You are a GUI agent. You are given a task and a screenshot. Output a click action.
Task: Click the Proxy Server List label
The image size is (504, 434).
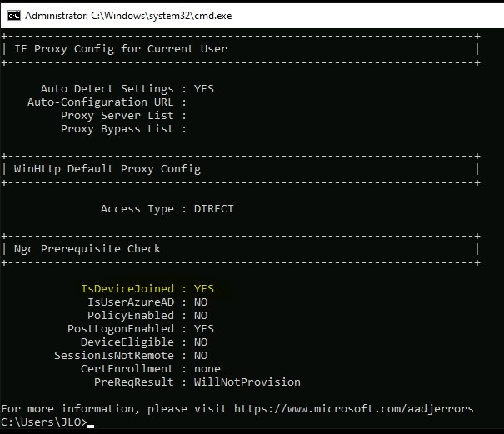click(117, 116)
